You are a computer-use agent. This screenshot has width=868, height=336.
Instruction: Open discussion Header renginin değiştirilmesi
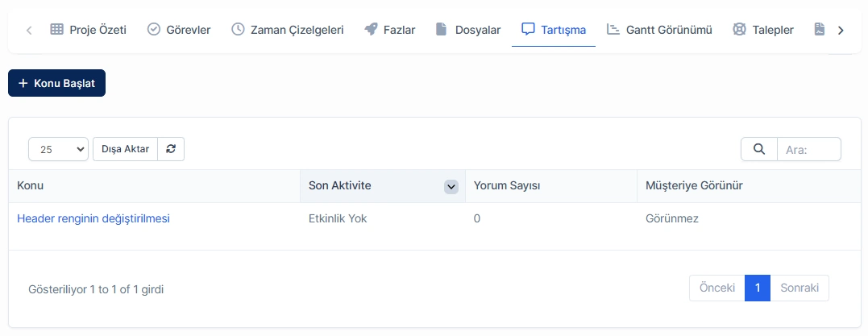point(93,218)
